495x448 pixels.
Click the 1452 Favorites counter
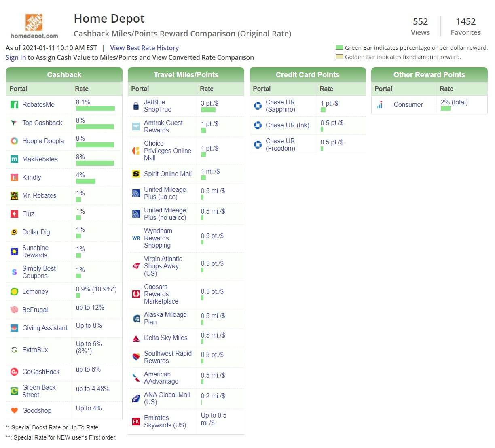point(465,27)
